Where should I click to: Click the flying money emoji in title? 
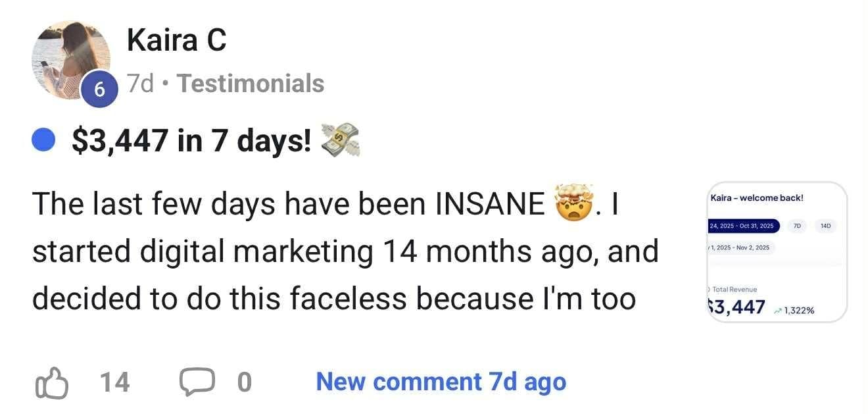[x=340, y=140]
